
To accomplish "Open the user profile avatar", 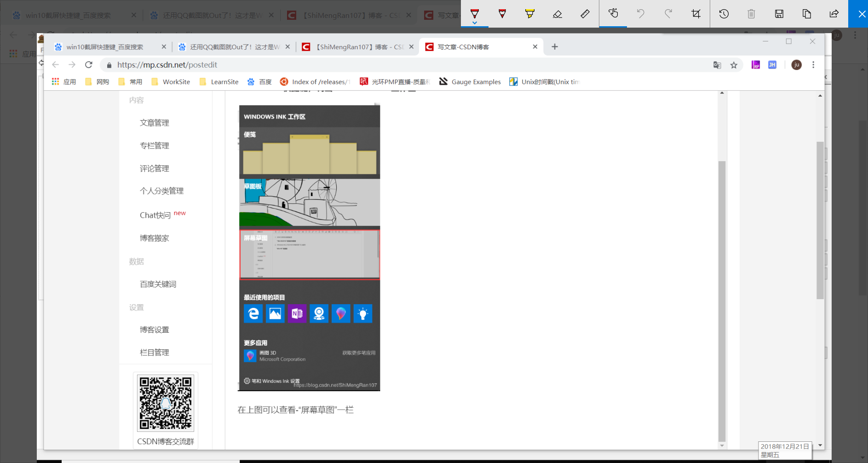I will [x=797, y=65].
